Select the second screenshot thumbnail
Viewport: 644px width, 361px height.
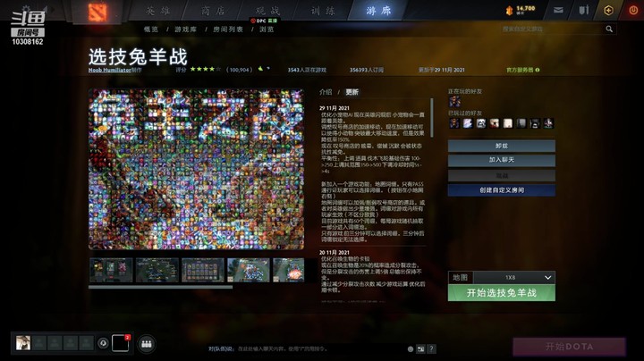[x=157, y=270]
